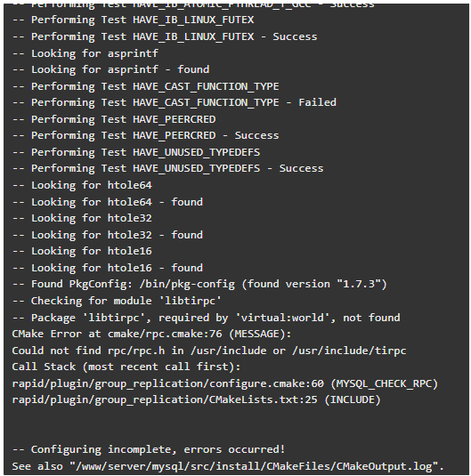This screenshot has width=471, height=476.
Task: Click the CMake Error at cmake/rpc.cmake:76 line
Action: (x=151, y=334)
